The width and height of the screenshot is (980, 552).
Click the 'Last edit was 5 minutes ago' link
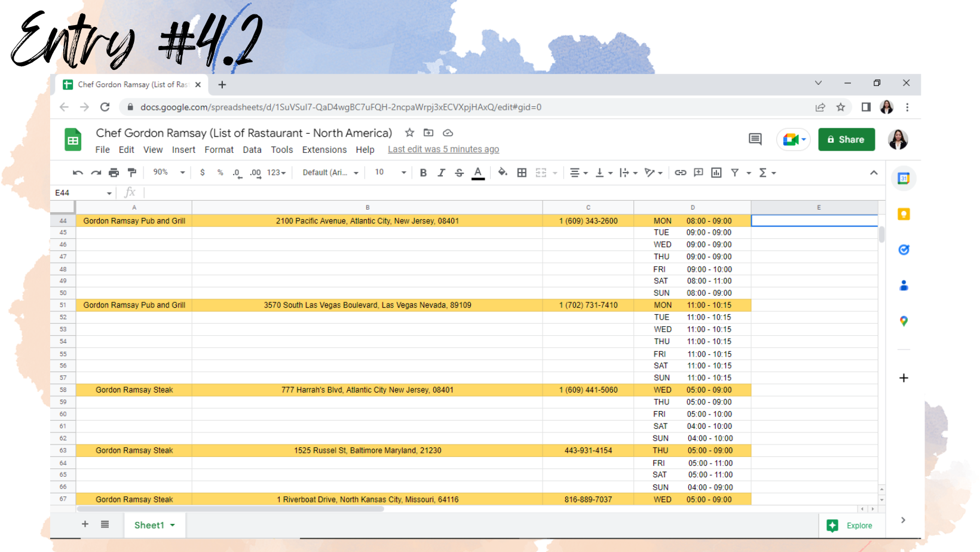443,149
